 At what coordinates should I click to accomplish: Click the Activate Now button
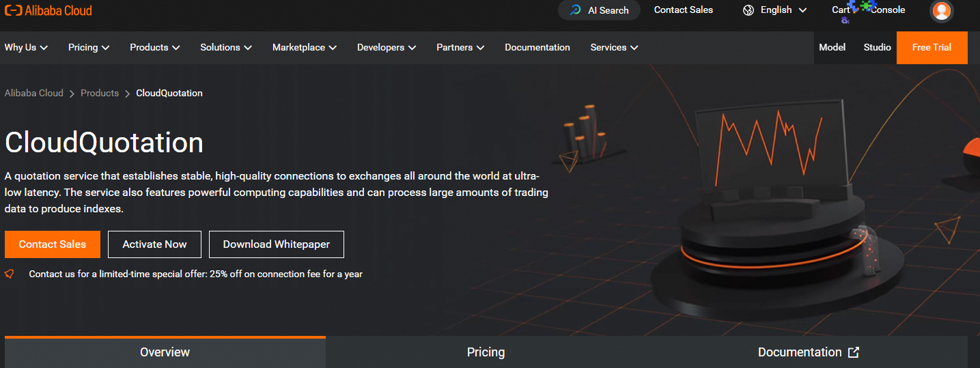coord(154,244)
